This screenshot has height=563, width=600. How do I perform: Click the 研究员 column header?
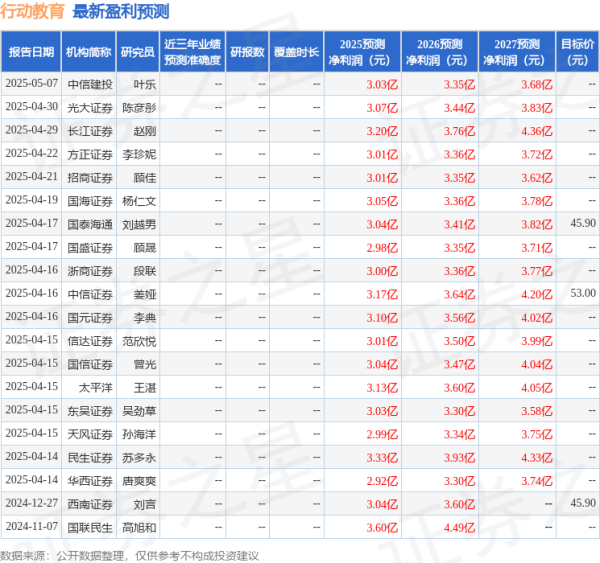(137, 51)
